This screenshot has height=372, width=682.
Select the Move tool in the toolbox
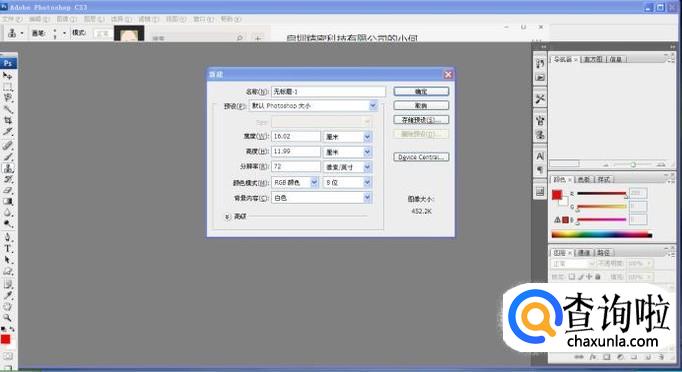click(7, 76)
